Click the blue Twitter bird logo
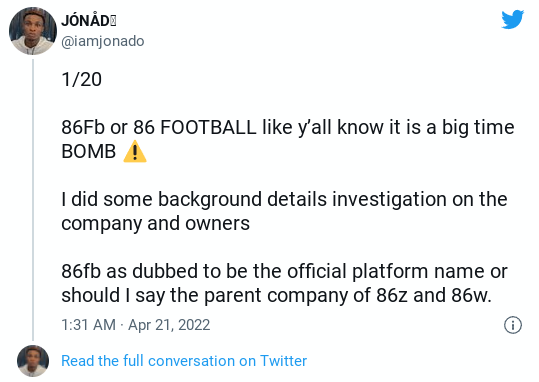Screen dimensions: 539x382 click(512, 19)
